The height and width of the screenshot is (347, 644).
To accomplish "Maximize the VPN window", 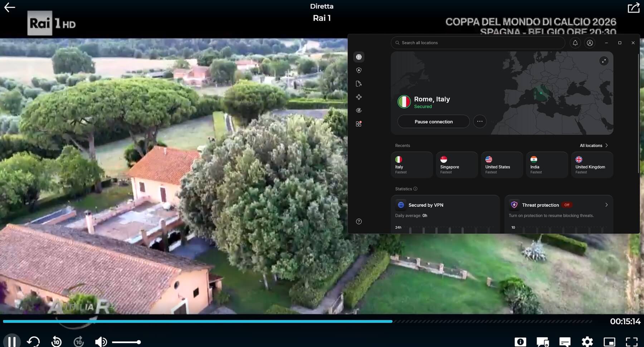I will [620, 43].
